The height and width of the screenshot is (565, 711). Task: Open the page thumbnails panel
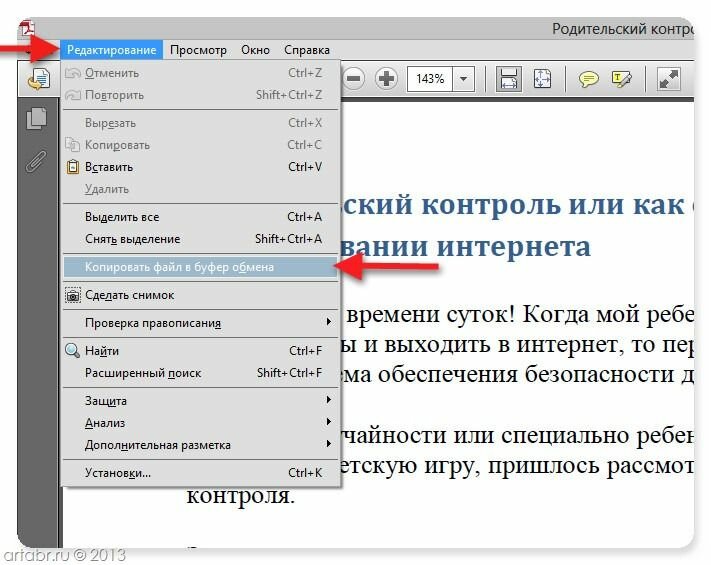[37, 118]
